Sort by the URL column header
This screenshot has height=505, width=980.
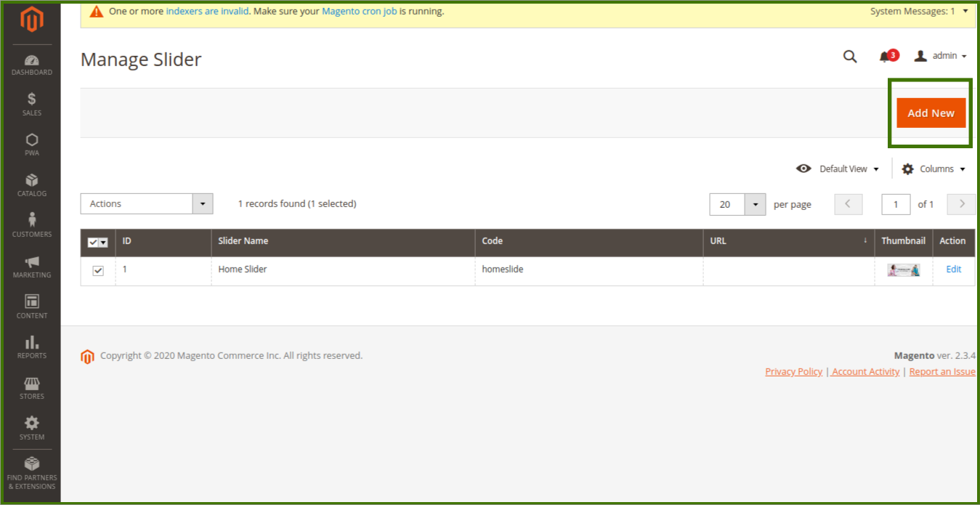tap(789, 241)
